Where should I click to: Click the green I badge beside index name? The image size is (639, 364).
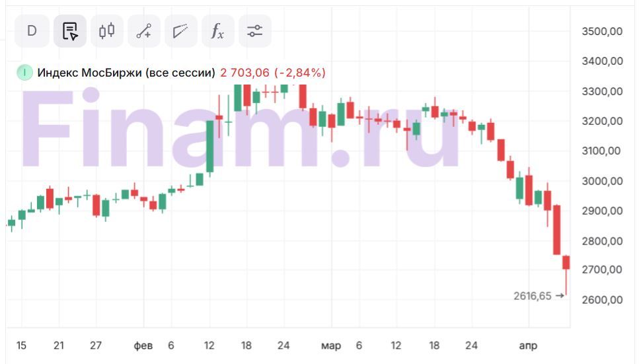point(24,73)
